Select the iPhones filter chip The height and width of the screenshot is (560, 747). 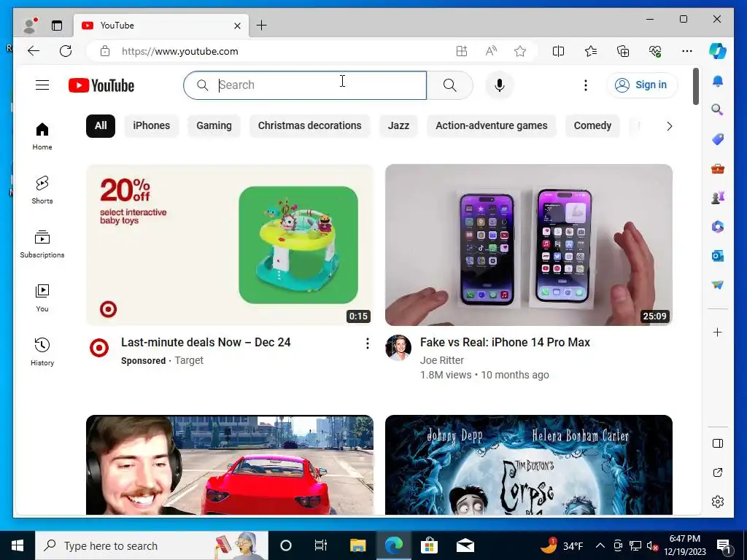(x=152, y=125)
